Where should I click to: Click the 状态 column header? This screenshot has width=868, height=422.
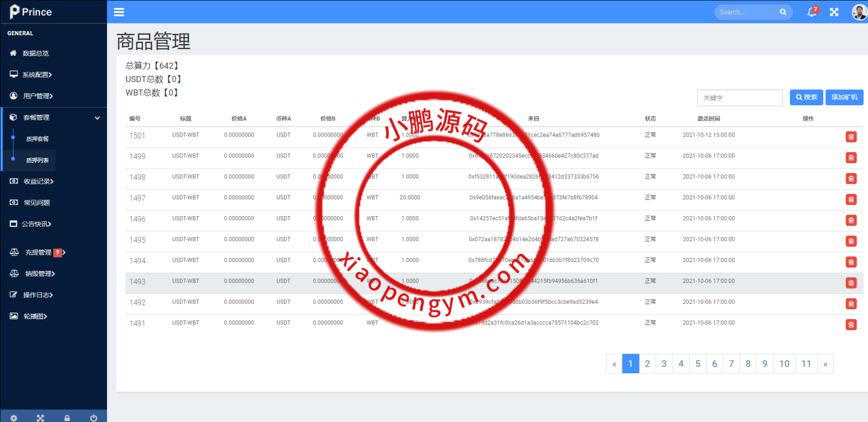point(650,119)
